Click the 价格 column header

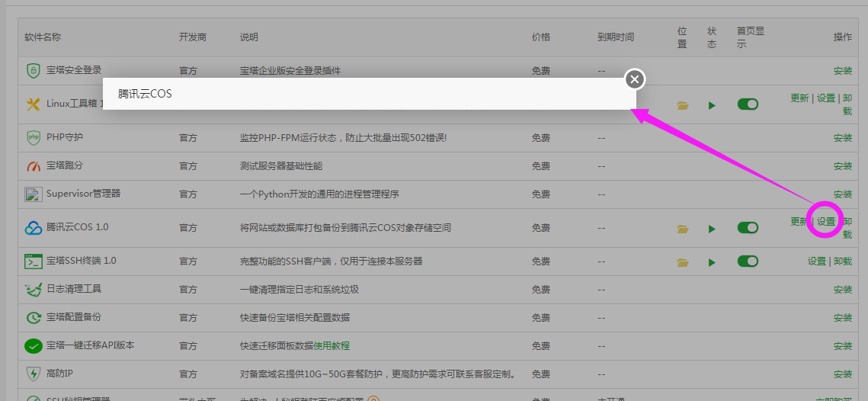pyautogui.click(x=541, y=37)
